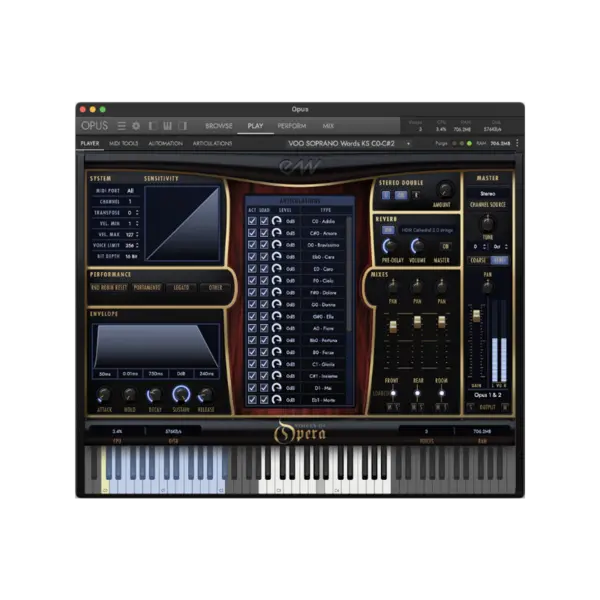The height and width of the screenshot is (600, 600).
Task: Uncheck ACT checkbox for C1 - Gioia
Action: point(252,364)
